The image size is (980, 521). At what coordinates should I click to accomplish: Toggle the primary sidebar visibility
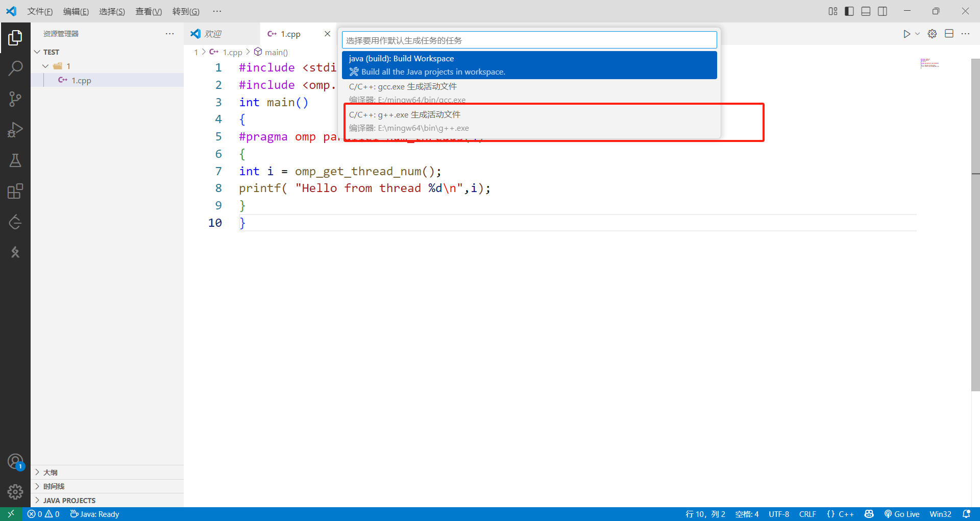click(849, 11)
